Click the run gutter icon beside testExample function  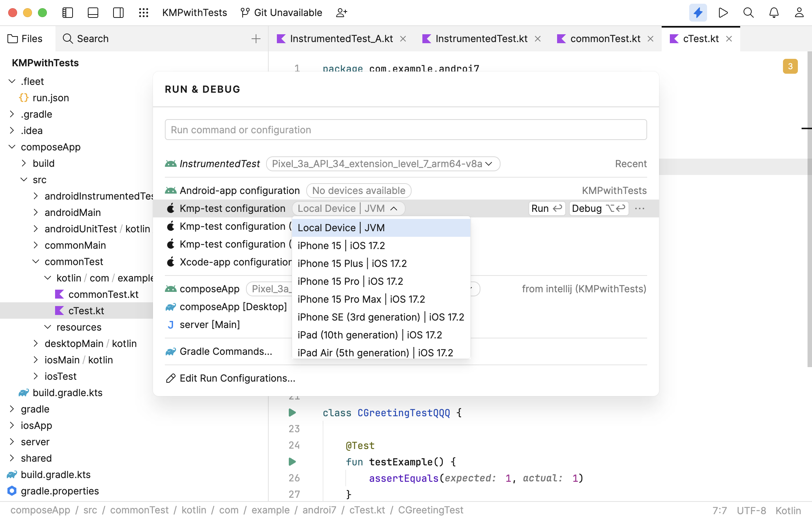pos(292,462)
